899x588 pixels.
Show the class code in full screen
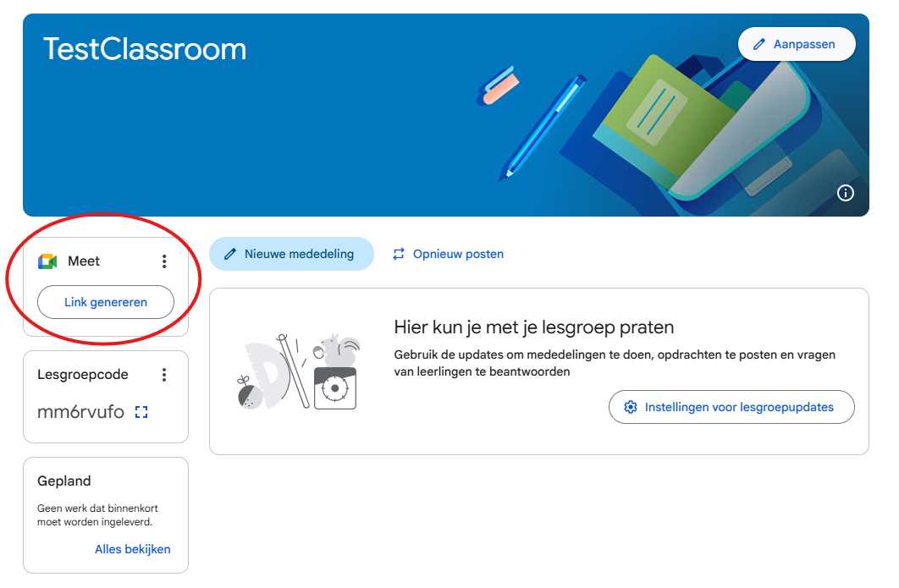pyautogui.click(x=141, y=412)
